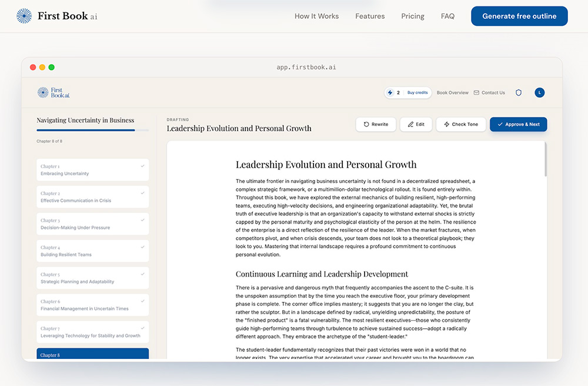The height and width of the screenshot is (386, 588).
Task: Click the Contact Us envelope icon
Action: pos(476,92)
